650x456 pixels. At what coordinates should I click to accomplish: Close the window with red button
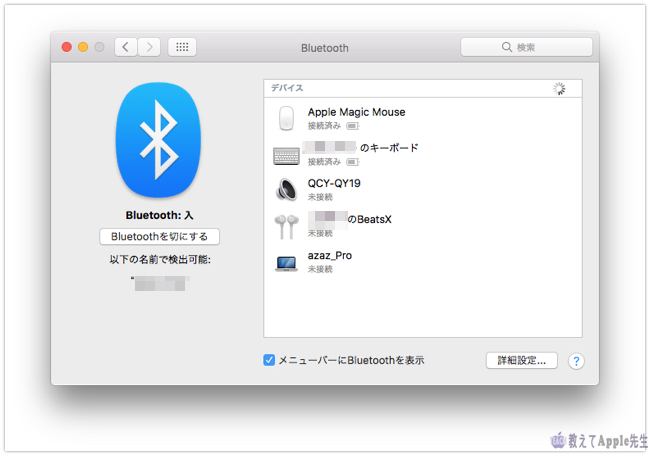(67, 47)
